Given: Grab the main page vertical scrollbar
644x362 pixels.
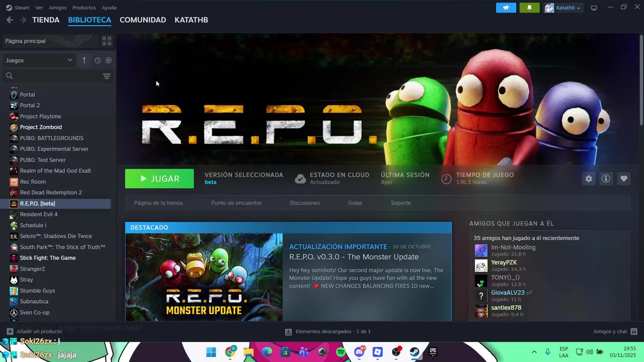Looking at the screenshot, I should 641,80.
